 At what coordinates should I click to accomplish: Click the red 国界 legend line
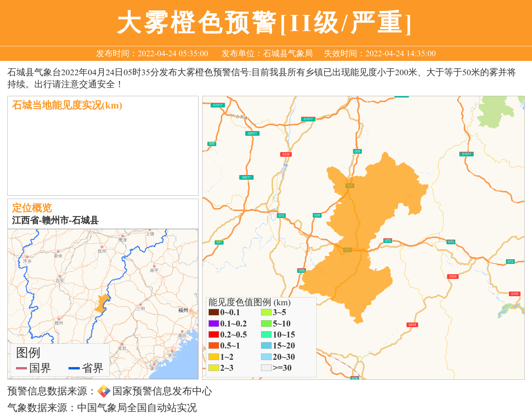pos(21,368)
